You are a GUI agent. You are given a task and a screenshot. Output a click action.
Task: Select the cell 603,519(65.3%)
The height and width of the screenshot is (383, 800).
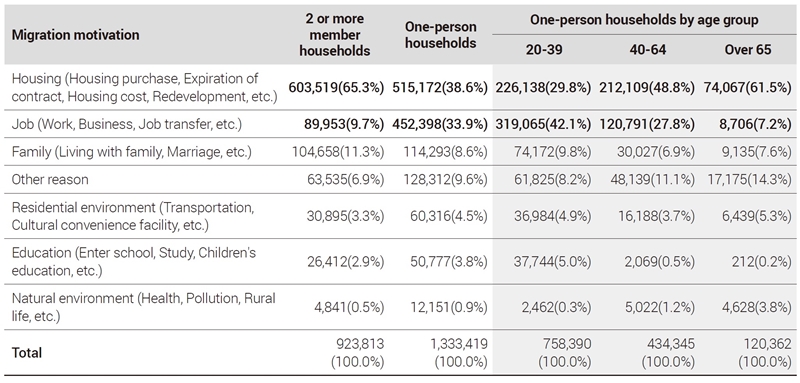[x=336, y=88]
